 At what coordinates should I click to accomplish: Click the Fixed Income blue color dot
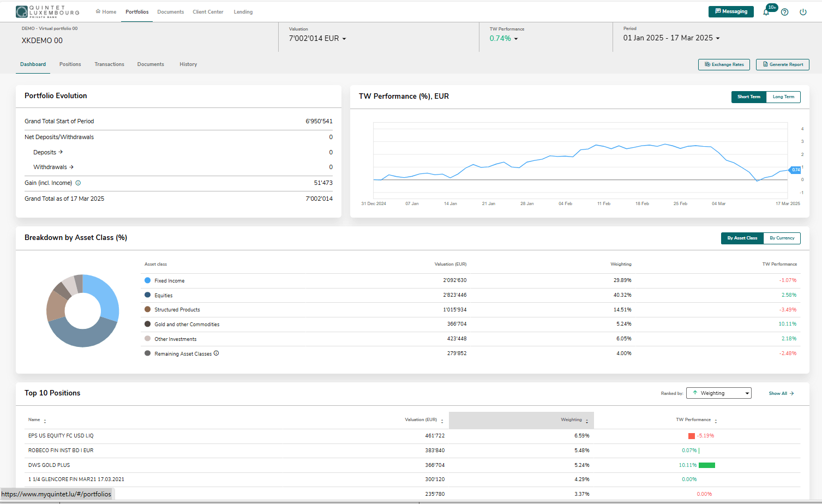pyautogui.click(x=147, y=280)
